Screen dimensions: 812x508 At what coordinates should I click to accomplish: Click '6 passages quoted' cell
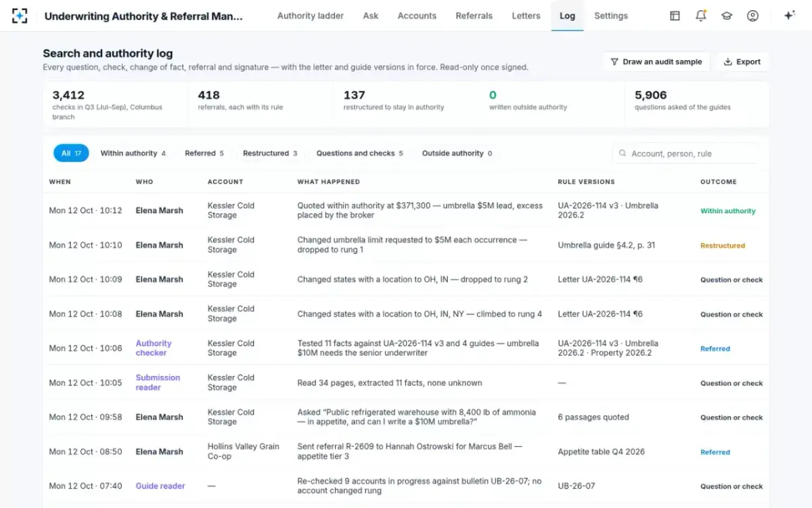click(x=593, y=417)
